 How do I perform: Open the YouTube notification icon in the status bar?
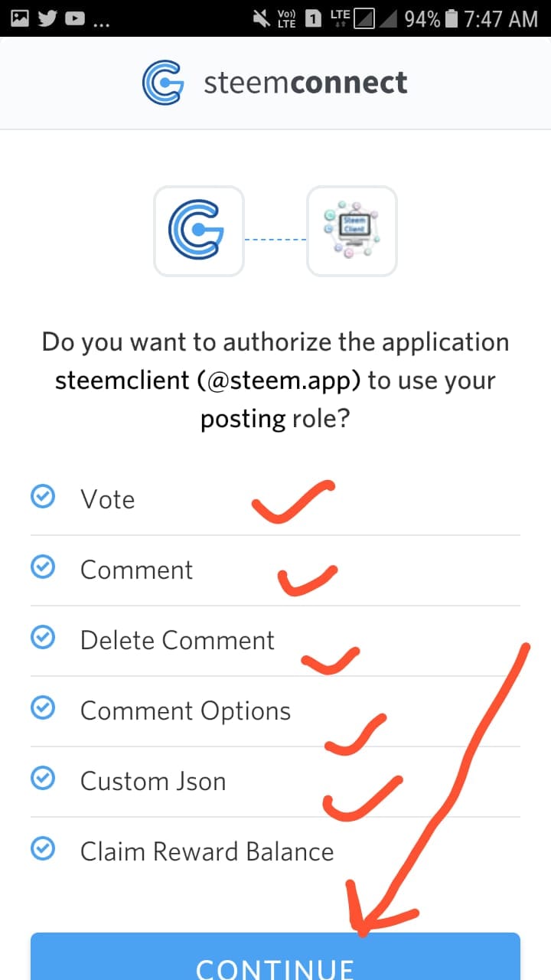click(x=75, y=18)
